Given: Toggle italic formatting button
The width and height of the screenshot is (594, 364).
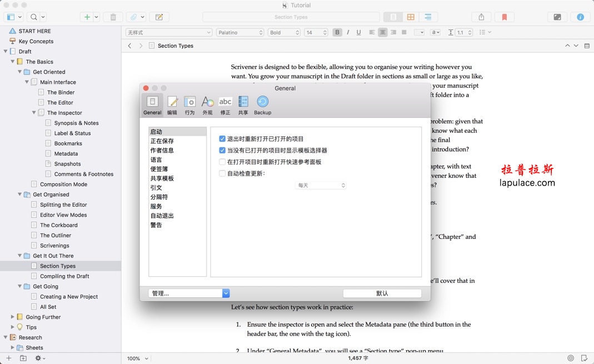Looking at the screenshot, I should [348, 33].
